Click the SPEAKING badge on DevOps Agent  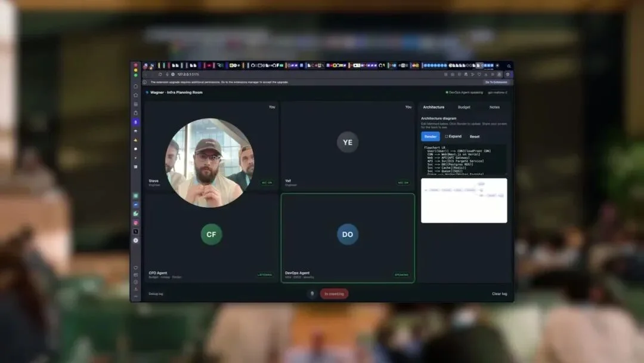[x=401, y=275]
